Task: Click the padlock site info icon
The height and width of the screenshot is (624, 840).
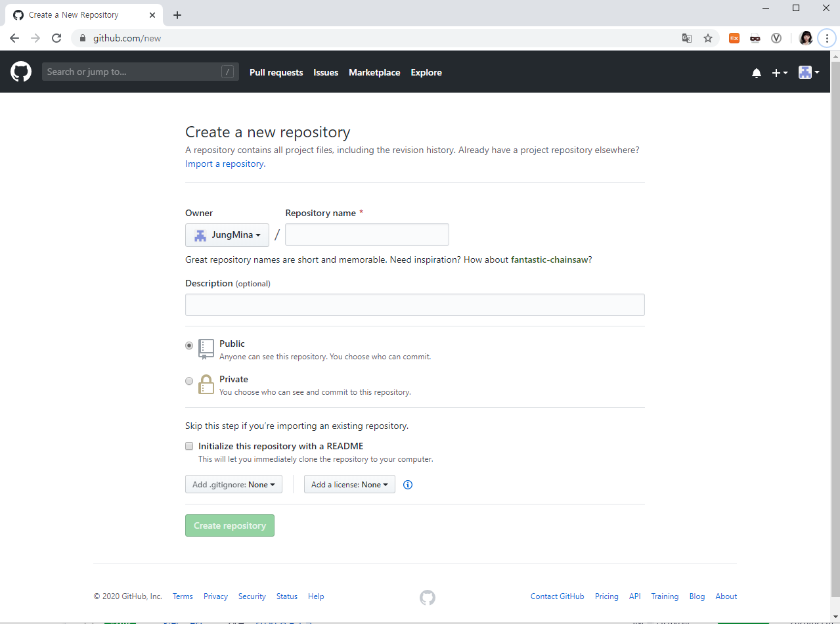Action: click(x=83, y=38)
